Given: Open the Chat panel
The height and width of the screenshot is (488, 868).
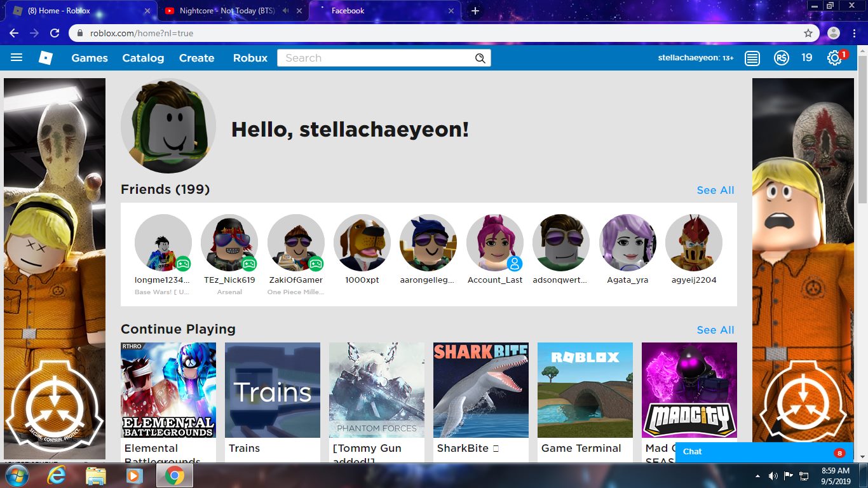Looking at the screenshot, I should [764, 452].
